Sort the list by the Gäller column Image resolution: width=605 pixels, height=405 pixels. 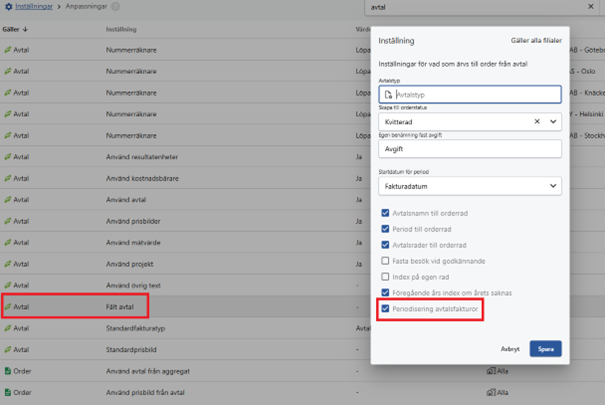[x=15, y=29]
